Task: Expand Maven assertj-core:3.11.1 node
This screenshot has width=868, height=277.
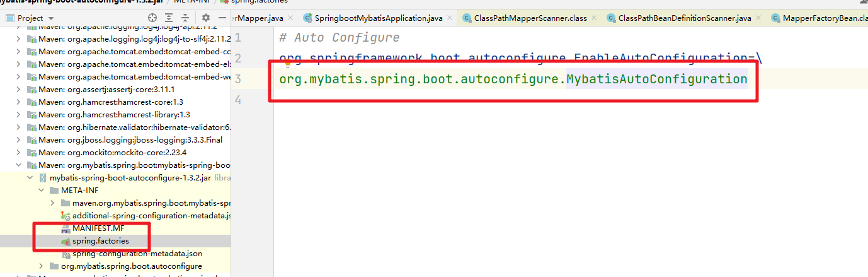Action: [18, 90]
